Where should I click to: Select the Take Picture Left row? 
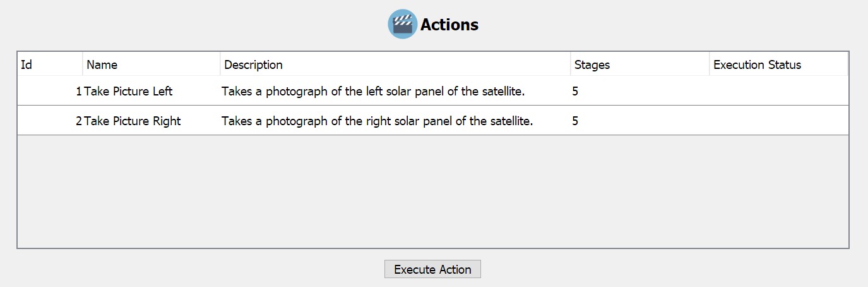tap(128, 91)
